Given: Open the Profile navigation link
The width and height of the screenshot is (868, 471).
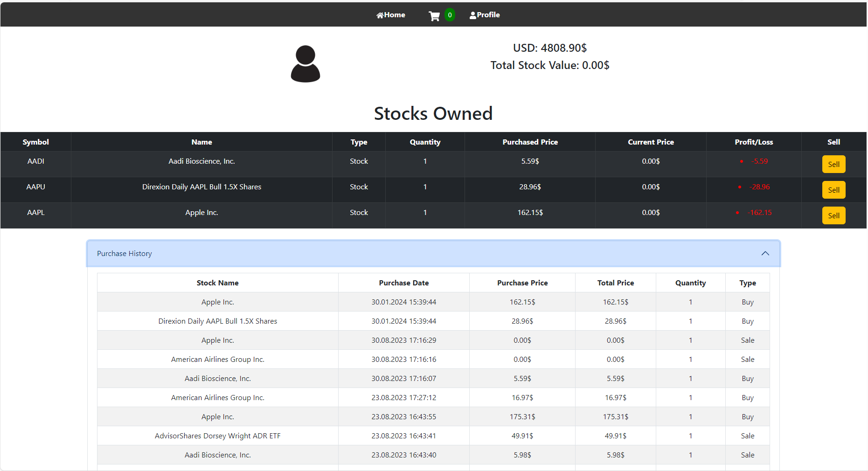Looking at the screenshot, I should coord(485,15).
